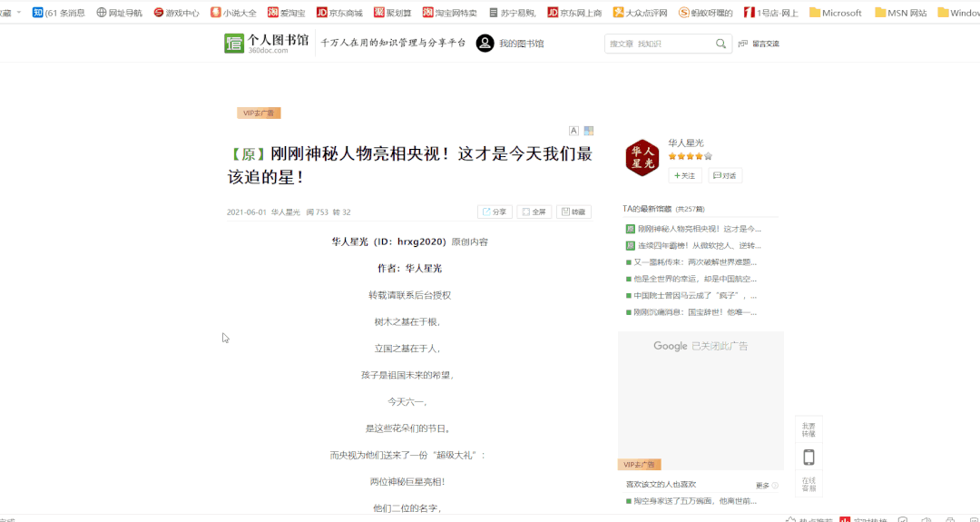Click the 华人星光 red hexagon avatar
The image size is (980, 522).
[642, 158]
